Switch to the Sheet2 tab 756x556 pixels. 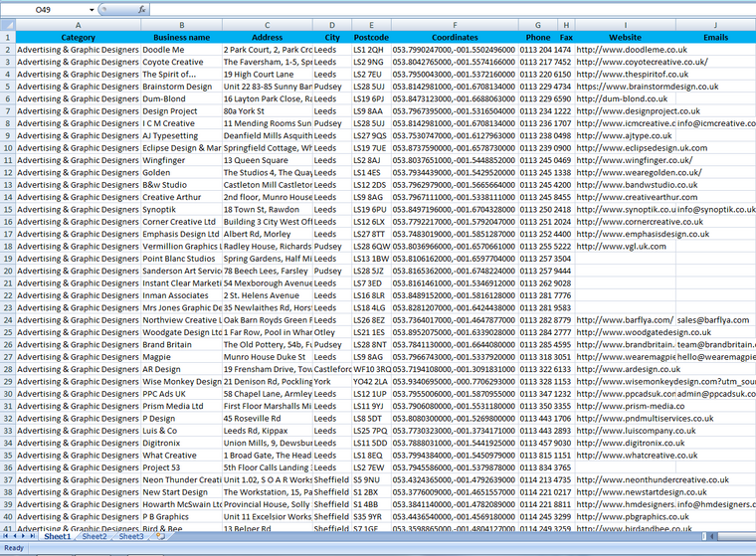pyautogui.click(x=94, y=536)
